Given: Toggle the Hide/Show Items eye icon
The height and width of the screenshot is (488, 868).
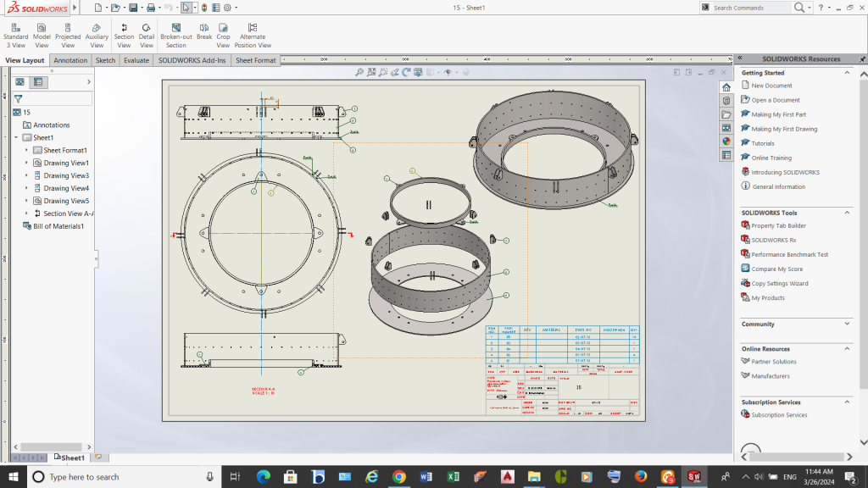Looking at the screenshot, I should click(x=448, y=73).
